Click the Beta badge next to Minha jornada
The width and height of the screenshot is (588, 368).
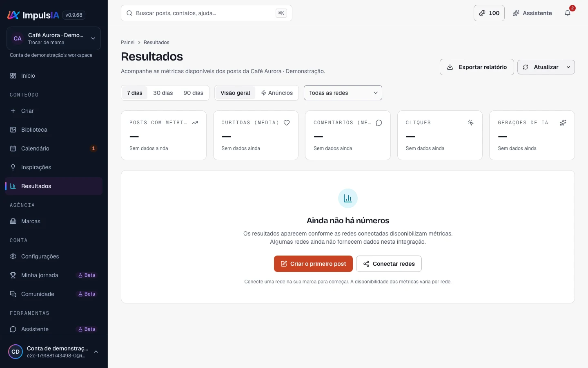(x=87, y=275)
